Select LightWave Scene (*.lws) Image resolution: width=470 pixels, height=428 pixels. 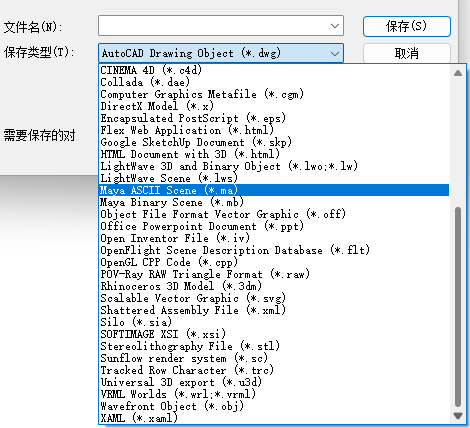[274, 178]
